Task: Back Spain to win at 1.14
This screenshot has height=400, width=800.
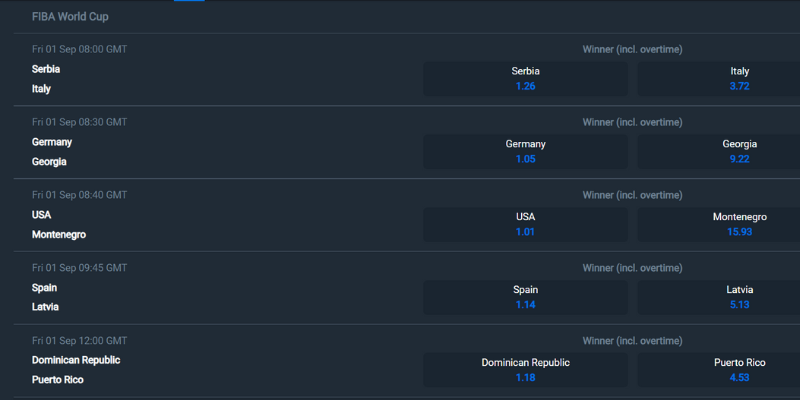Action: coord(525,298)
